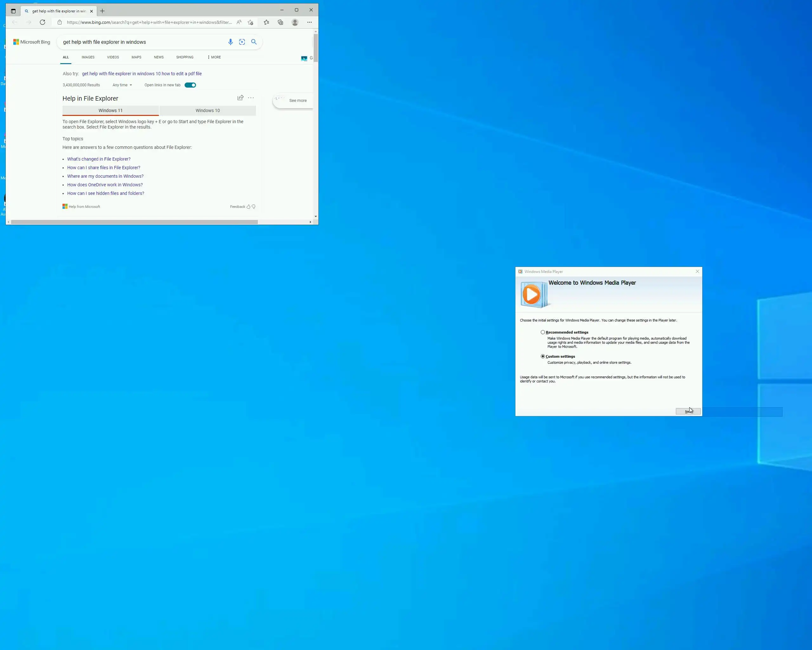
Task: Open Bing visual search camera icon
Action: click(242, 42)
